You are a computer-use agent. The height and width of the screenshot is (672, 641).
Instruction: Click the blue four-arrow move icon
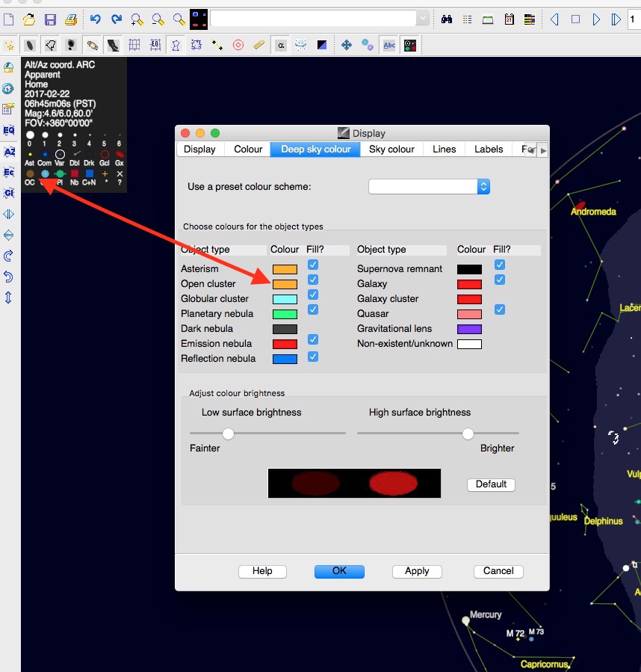(346, 45)
